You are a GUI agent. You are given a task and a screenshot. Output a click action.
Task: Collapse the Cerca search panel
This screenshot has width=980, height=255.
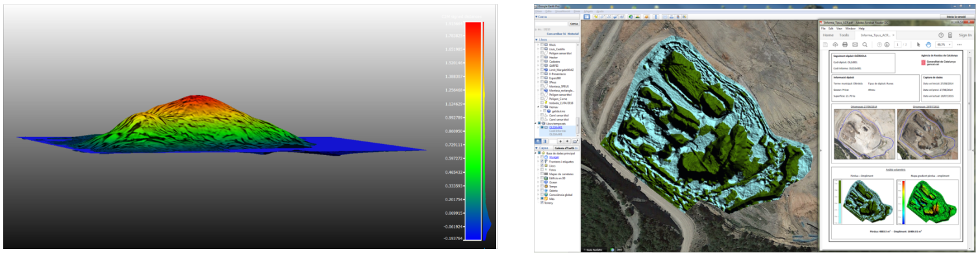536,16
